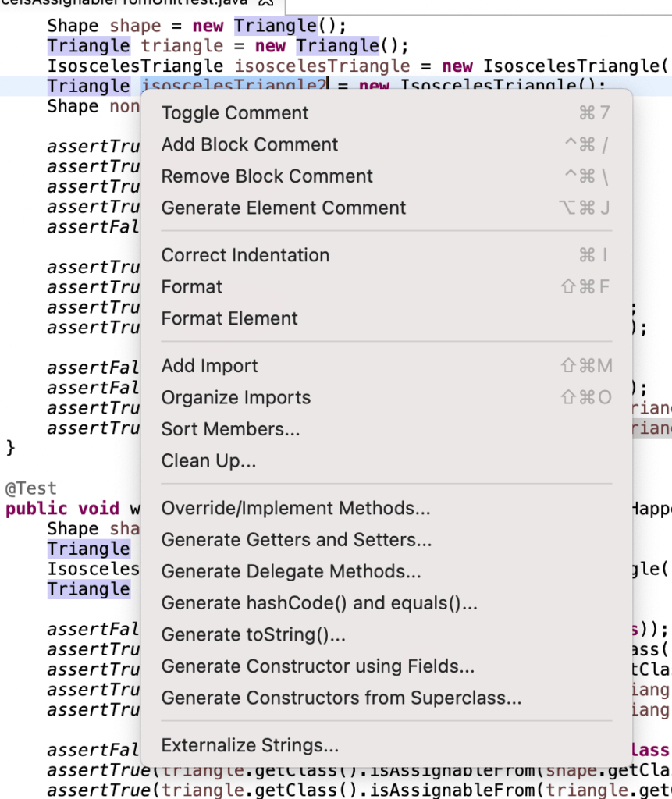Select Remove Block Comment
This screenshot has width=672, height=799.
click(267, 176)
